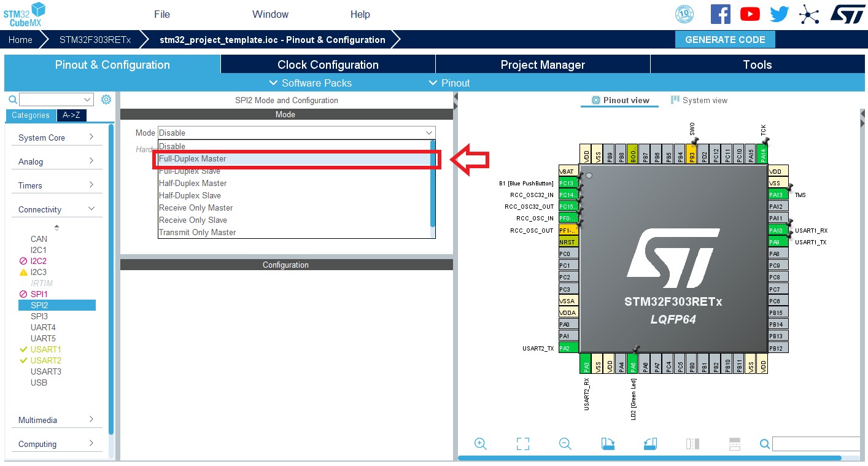The image size is (868, 466).
Task: Open the peripheral search field dropdown arrow
Action: (x=87, y=99)
